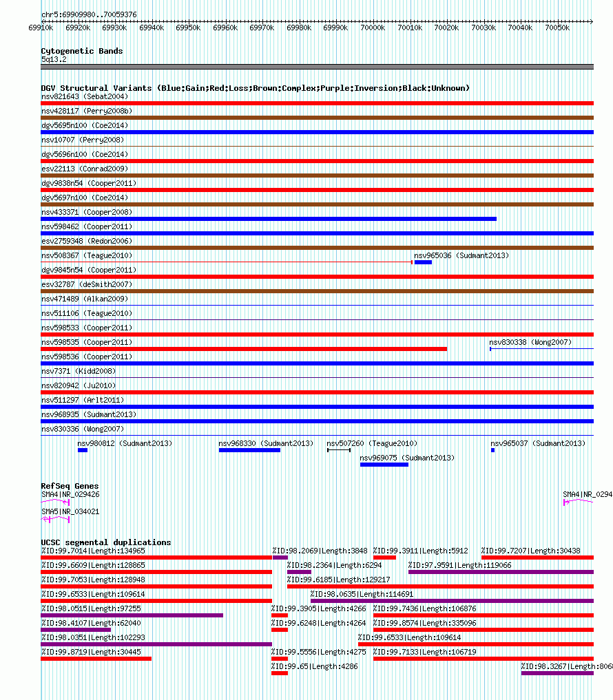Click the gray 5q13.2 cytogenetic band bar

[318, 67]
